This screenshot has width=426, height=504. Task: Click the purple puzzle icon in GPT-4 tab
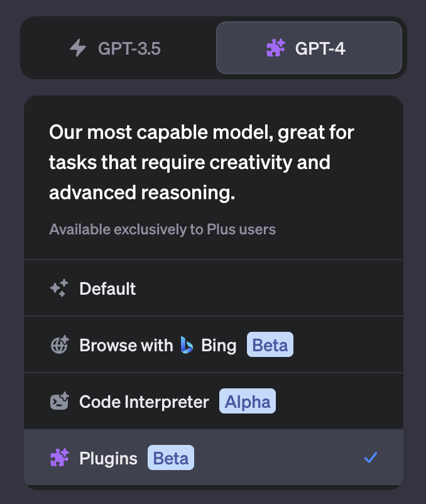tap(276, 48)
